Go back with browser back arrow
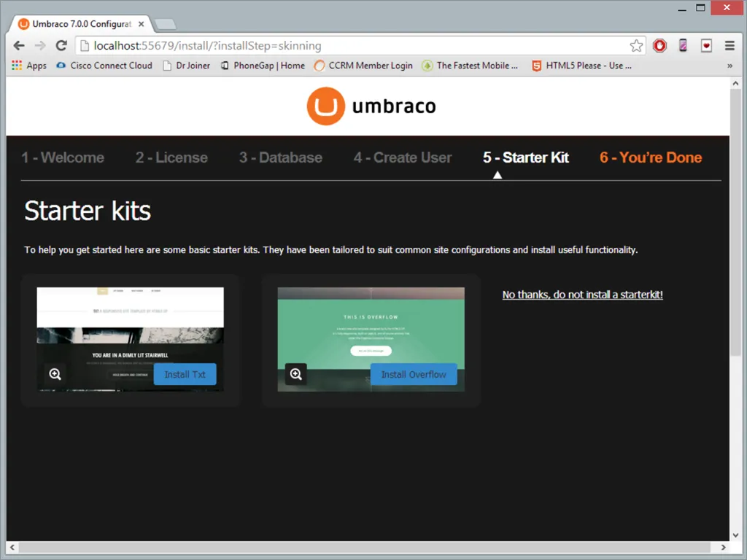 click(x=19, y=46)
